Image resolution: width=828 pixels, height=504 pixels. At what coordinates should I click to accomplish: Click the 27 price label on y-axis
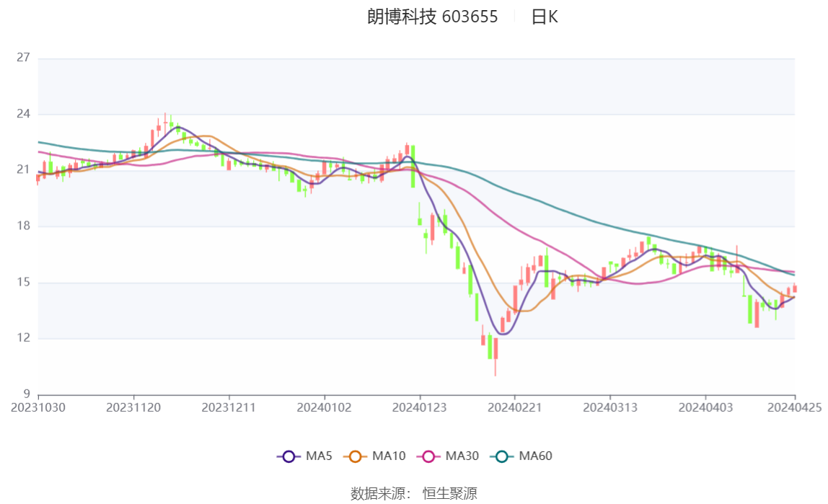click(23, 58)
